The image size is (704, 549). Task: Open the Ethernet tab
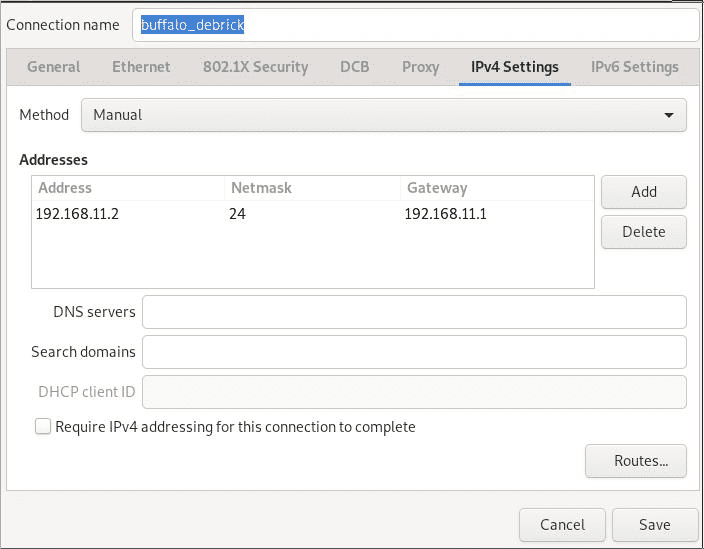pos(141,67)
